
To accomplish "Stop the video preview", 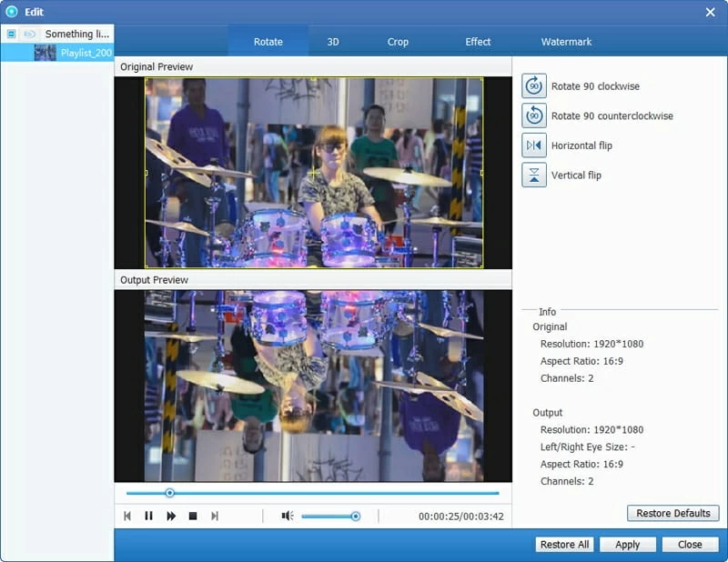I will coord(193,516).
